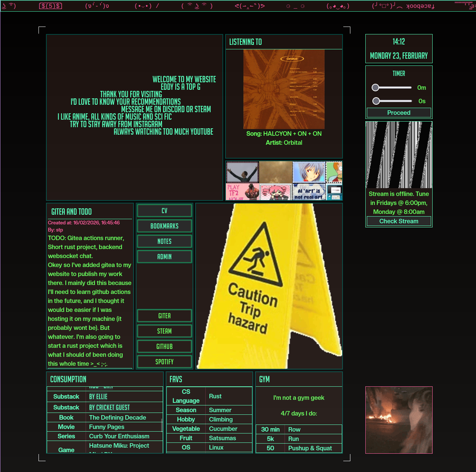
Task: Click the Welcome To My Website line
Action: pyautogui.click(x=184, y=79)
